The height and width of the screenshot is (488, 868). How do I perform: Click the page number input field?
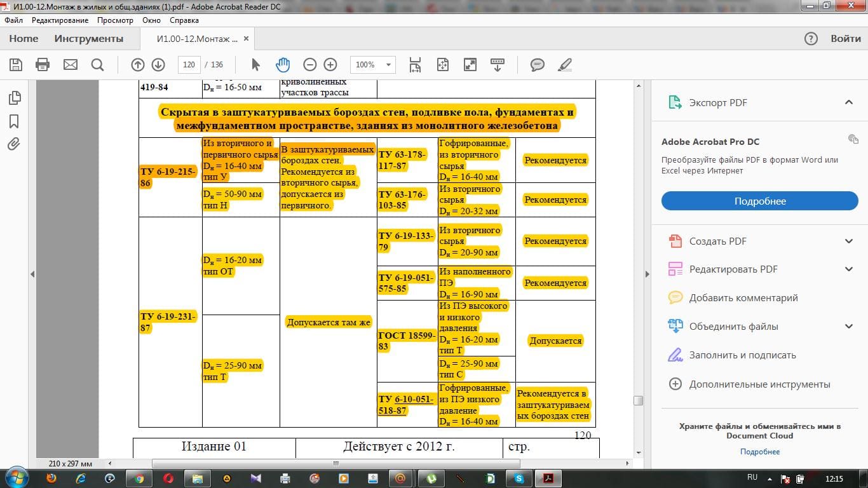tap(189, 65)
